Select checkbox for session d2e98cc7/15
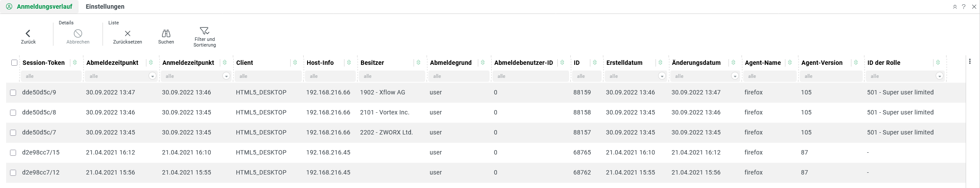Image resolution: width=980 pixels, height=188 pixels. (13, 153)
